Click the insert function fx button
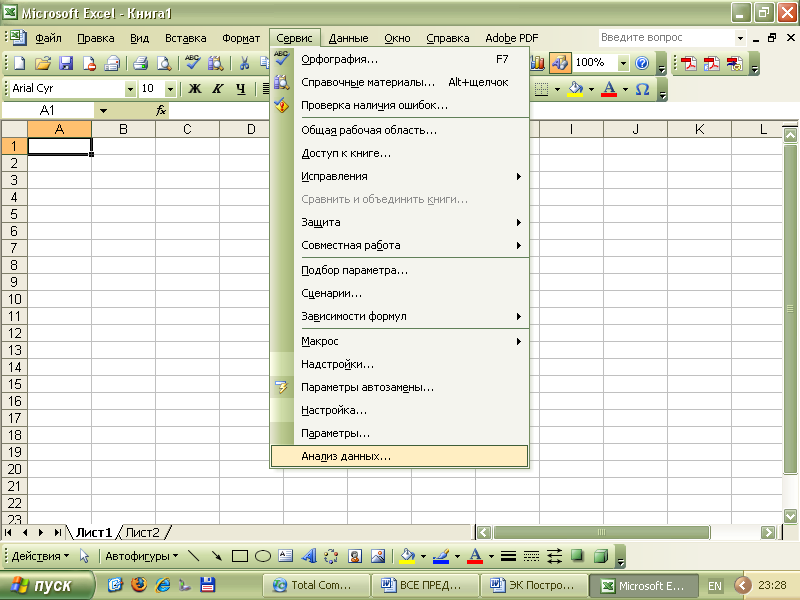The height and width of the screenshot is (600, 800). click(161, 110)
